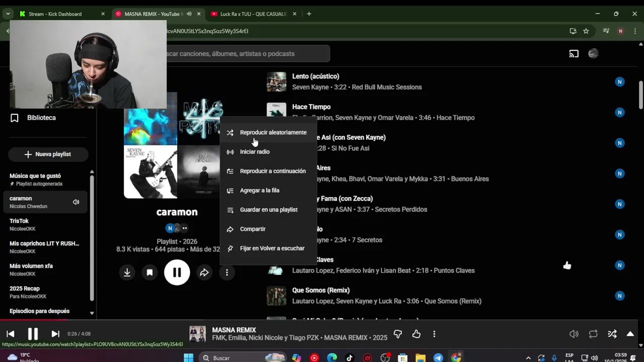Click sidebar scroll down arrow
This screenshot has height=362, width=644.
point(92,313)
